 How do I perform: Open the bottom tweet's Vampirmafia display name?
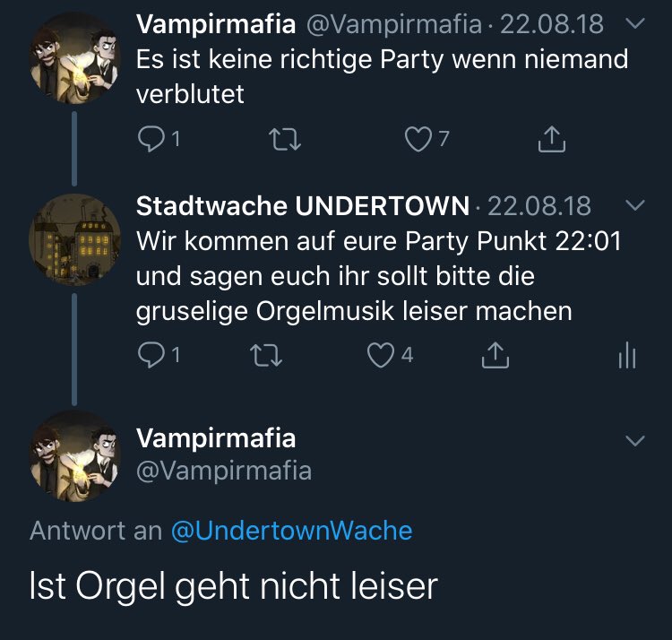[x=215, y=438]
